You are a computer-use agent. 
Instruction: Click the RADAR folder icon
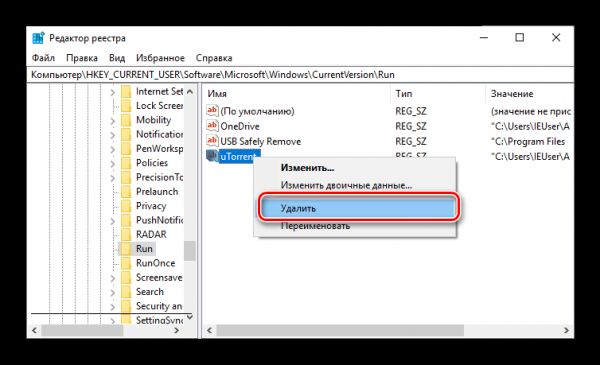pyautogui.click(x=126, y=234)
